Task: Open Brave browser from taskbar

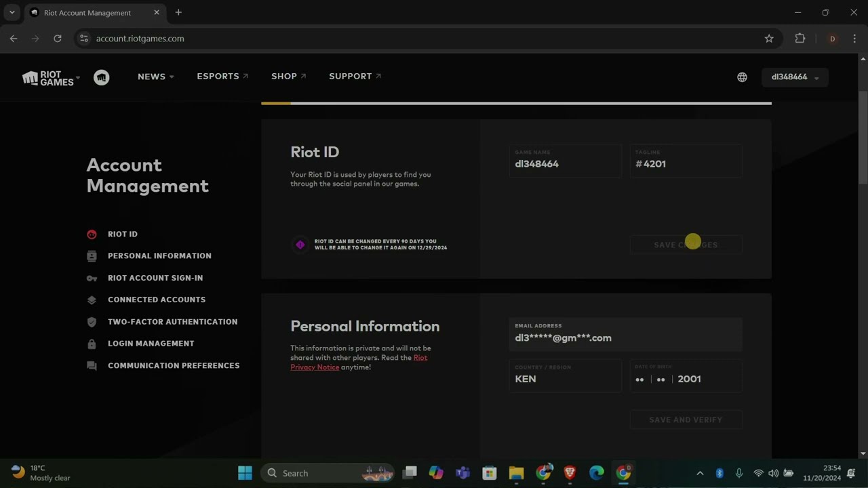Action: [x=570, y=473]
